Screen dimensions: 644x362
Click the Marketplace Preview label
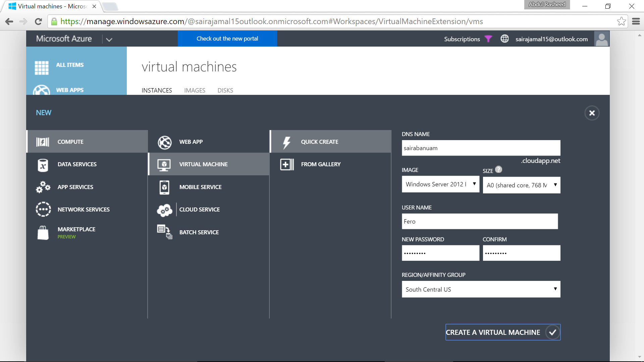pos(66,237)
